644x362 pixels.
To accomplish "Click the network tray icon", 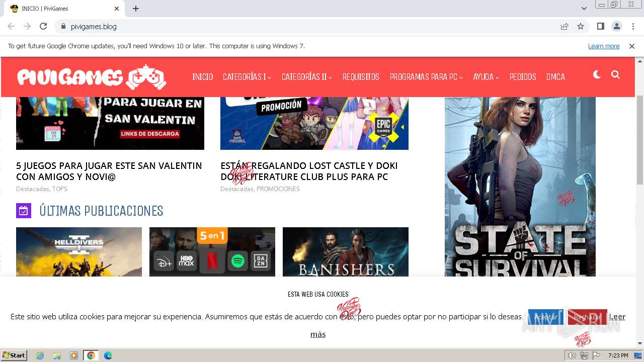I will click(x=584, y=355).
